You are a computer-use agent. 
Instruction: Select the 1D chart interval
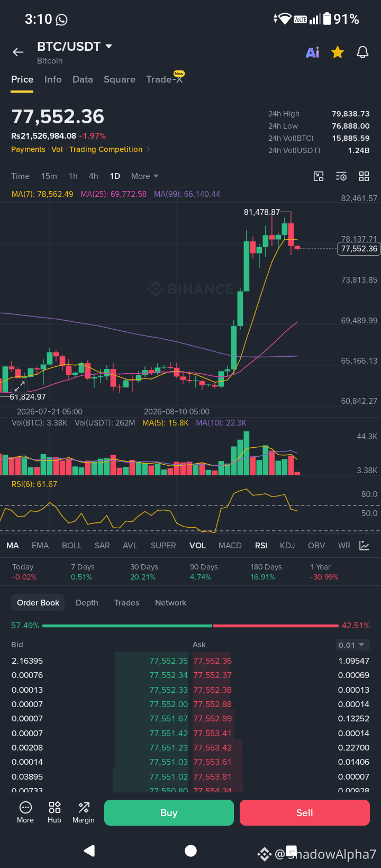click(115, 176)
